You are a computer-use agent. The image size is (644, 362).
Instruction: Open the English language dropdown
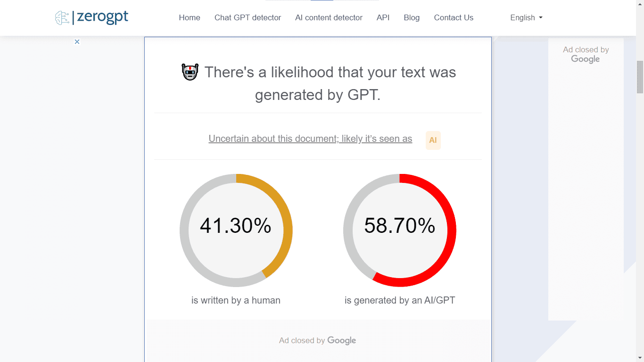[x=526, y=18]
